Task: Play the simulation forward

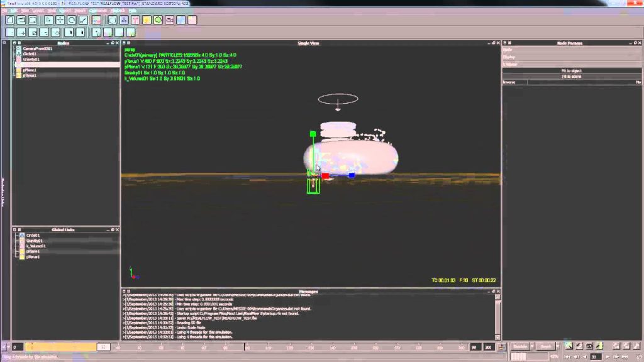Action: 608,357
